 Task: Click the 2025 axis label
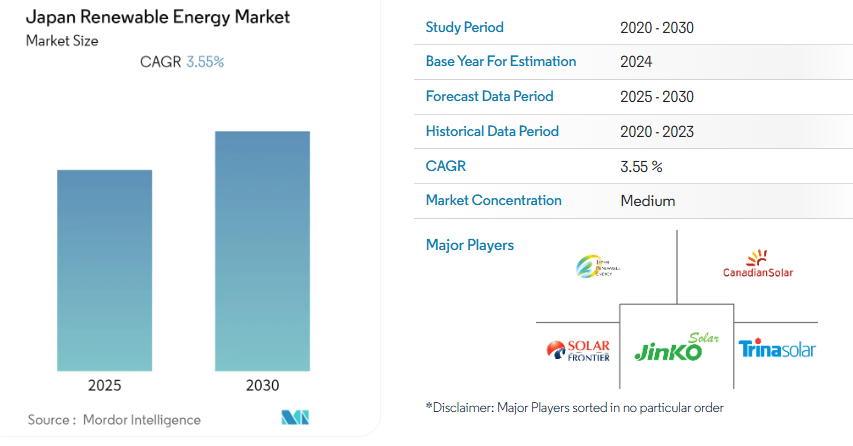(x=105, y=385)
